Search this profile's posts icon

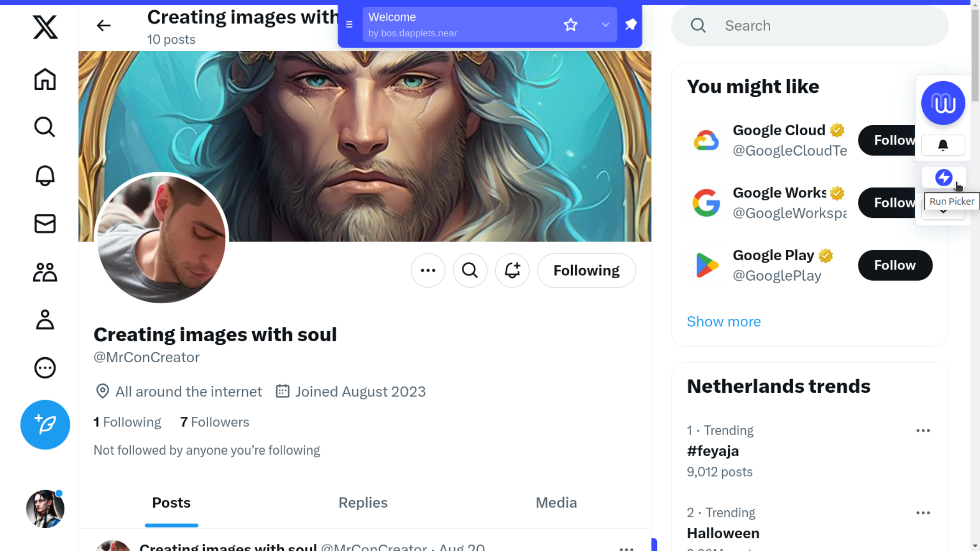pos(470,270)
